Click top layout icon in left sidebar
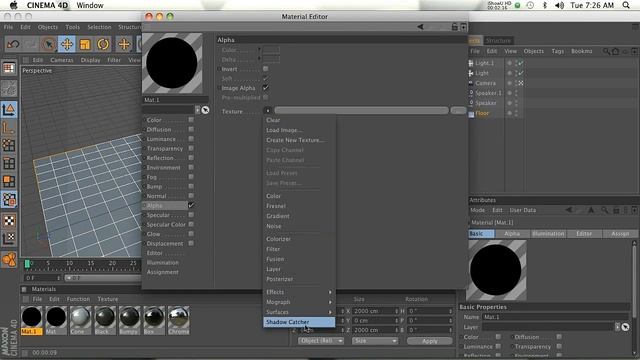The image size is (640, 360). click(x=9, y=68)
